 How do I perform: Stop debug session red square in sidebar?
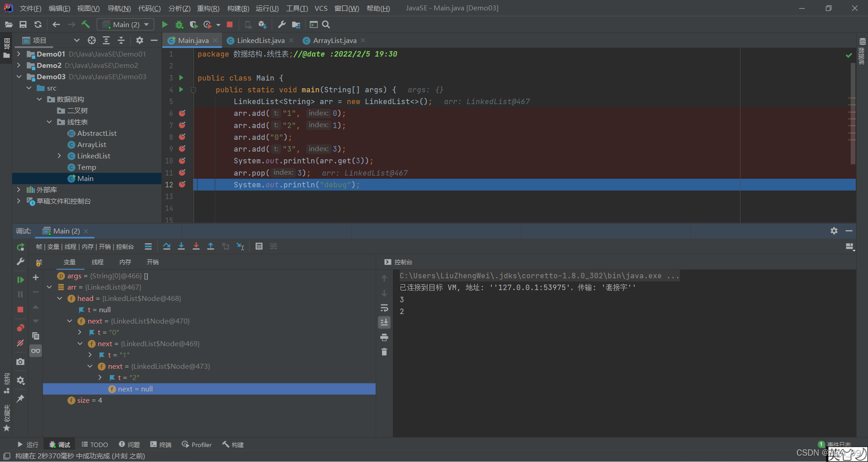coord(20,310)
